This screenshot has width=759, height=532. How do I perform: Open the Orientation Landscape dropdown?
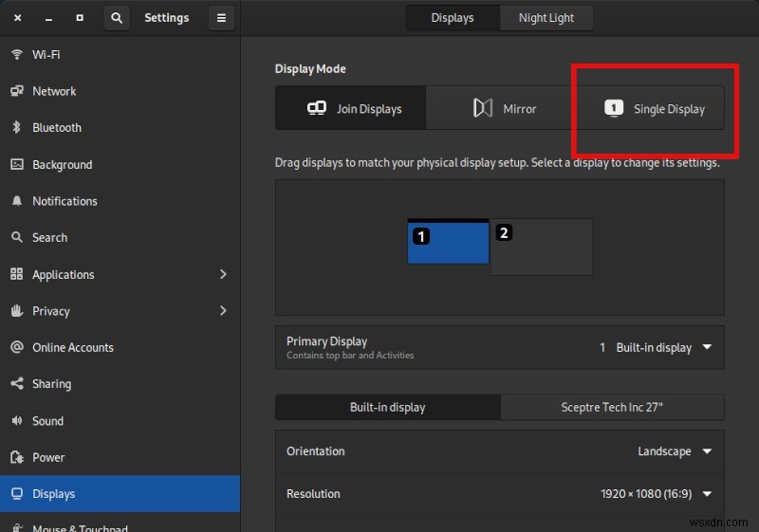pyautogui.click(x=674, y=451)
